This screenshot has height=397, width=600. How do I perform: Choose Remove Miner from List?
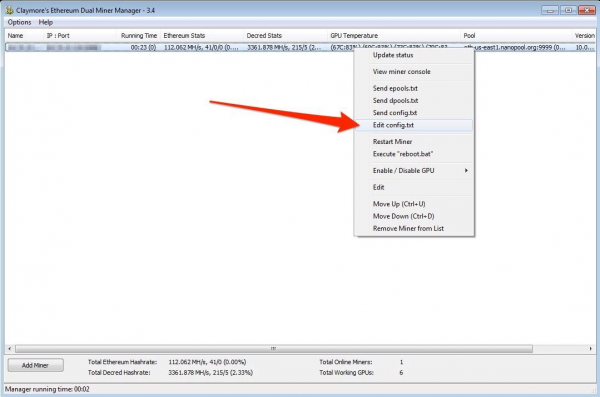click(408, 229)
